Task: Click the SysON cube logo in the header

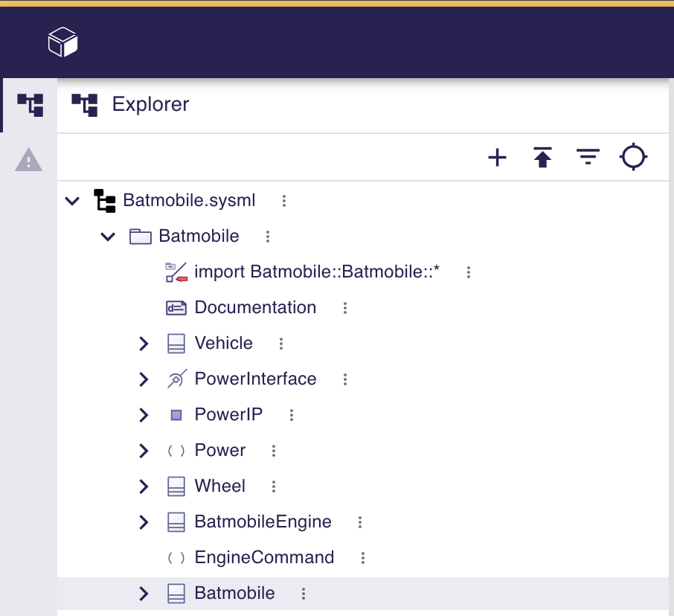Action: point(62,42)
